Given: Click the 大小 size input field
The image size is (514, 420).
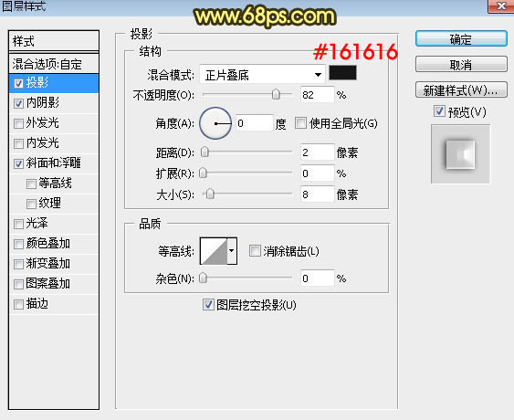Looking at the screenshot, I should [x=317, y=194].
